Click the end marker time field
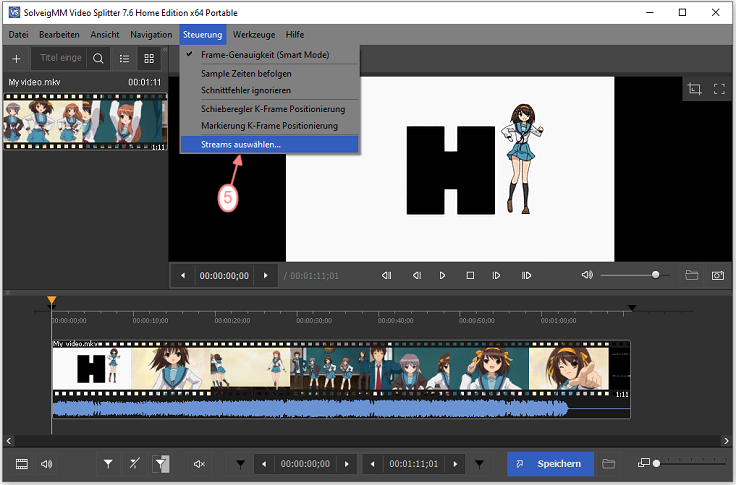Image resolution: width=736 pixels, height=485 pixels. coord(414,464)
